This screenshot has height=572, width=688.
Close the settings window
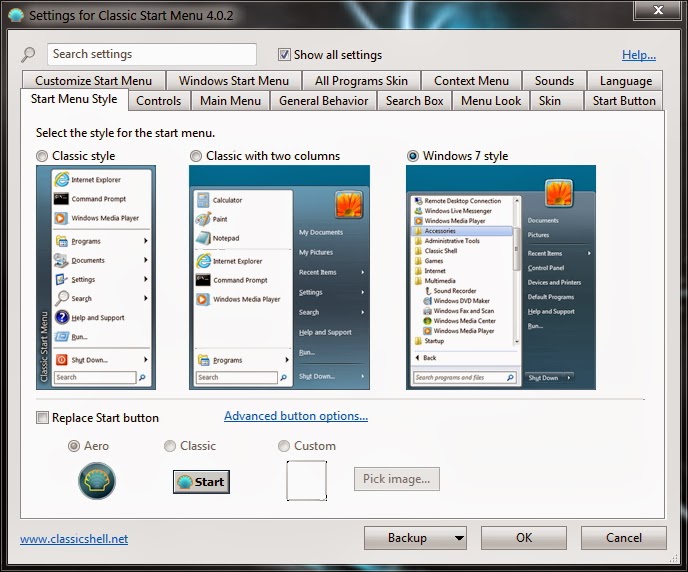click(658, 10)
